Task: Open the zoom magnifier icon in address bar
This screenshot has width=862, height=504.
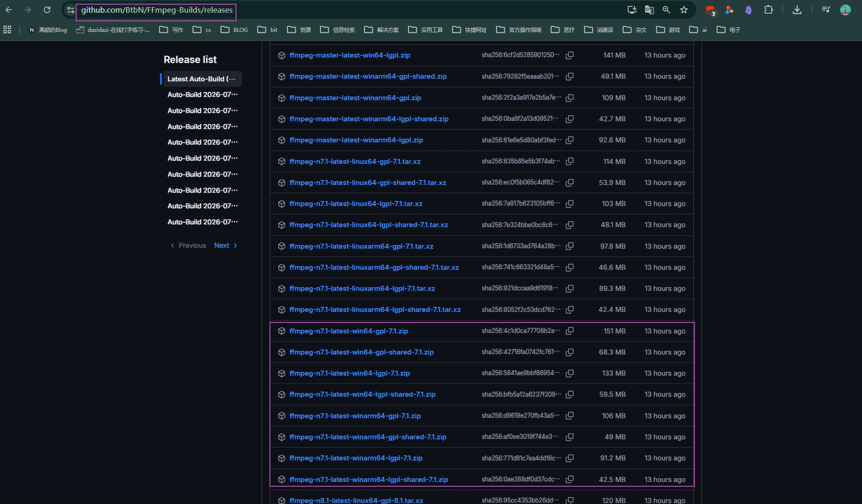Action: point(666,10)
